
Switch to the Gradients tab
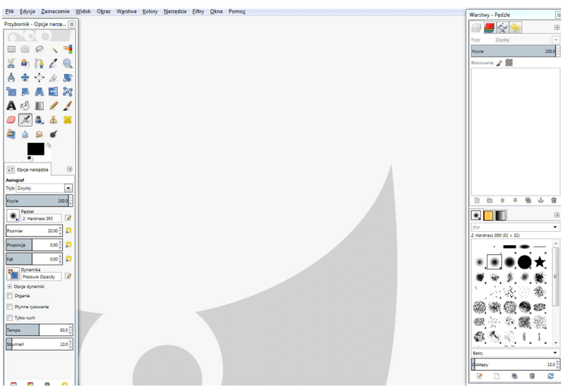tap(501, 215)
